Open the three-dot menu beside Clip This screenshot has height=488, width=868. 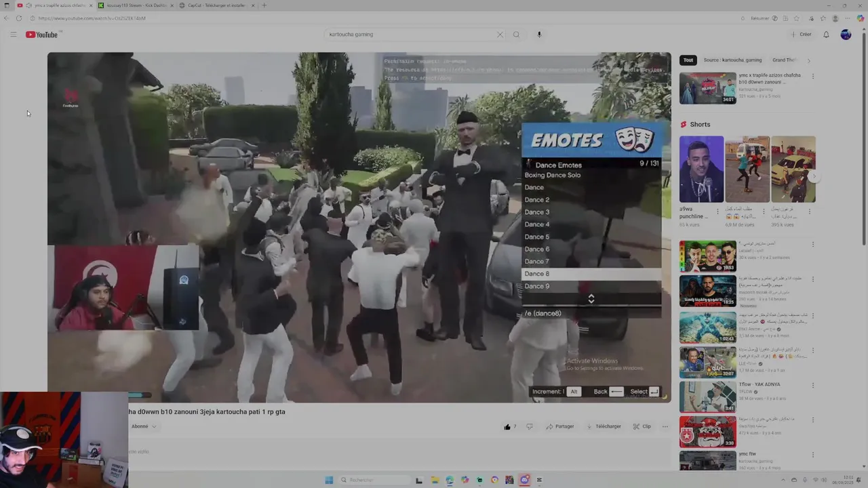665,426
